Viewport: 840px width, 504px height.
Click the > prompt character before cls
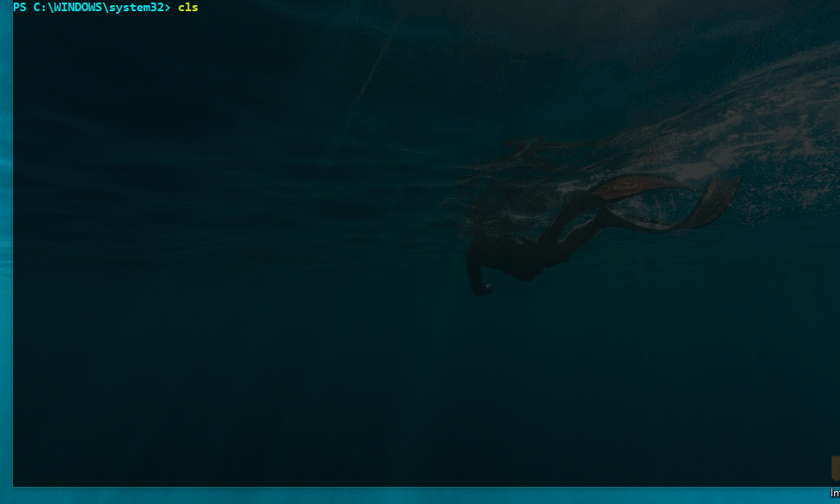[x=168, y=8]
